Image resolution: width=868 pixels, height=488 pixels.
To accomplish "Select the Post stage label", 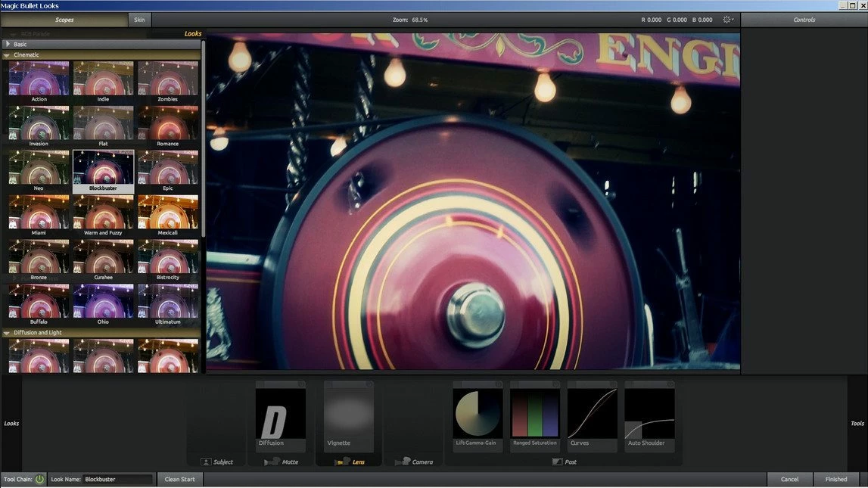I will (571, 462).
